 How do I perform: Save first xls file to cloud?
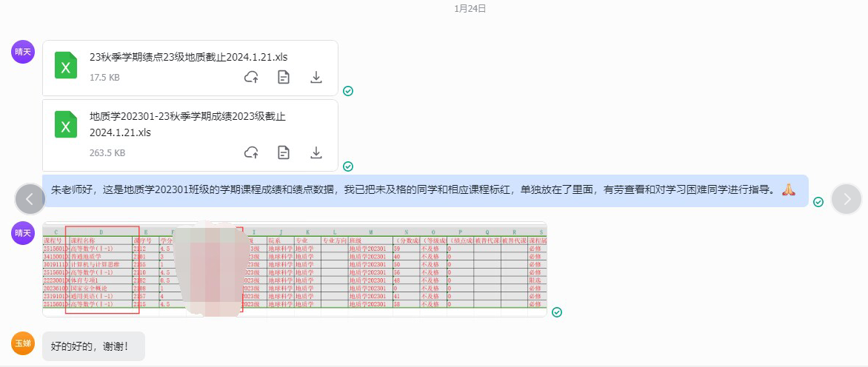pos(251,77)
